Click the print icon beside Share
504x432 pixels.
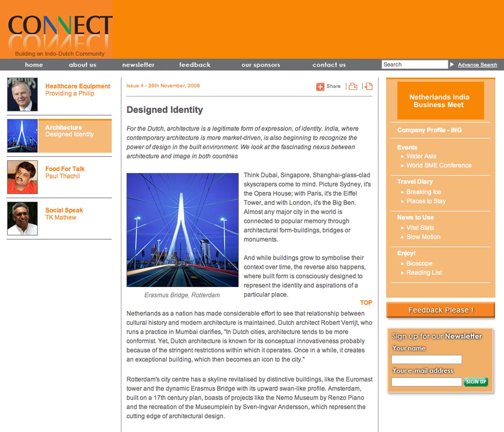coord(353,86)
